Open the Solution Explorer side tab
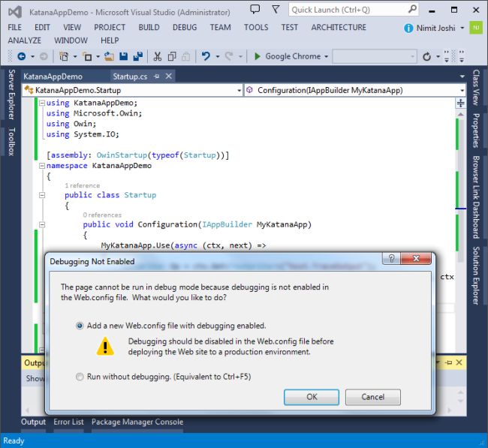 tap(476, 275)
